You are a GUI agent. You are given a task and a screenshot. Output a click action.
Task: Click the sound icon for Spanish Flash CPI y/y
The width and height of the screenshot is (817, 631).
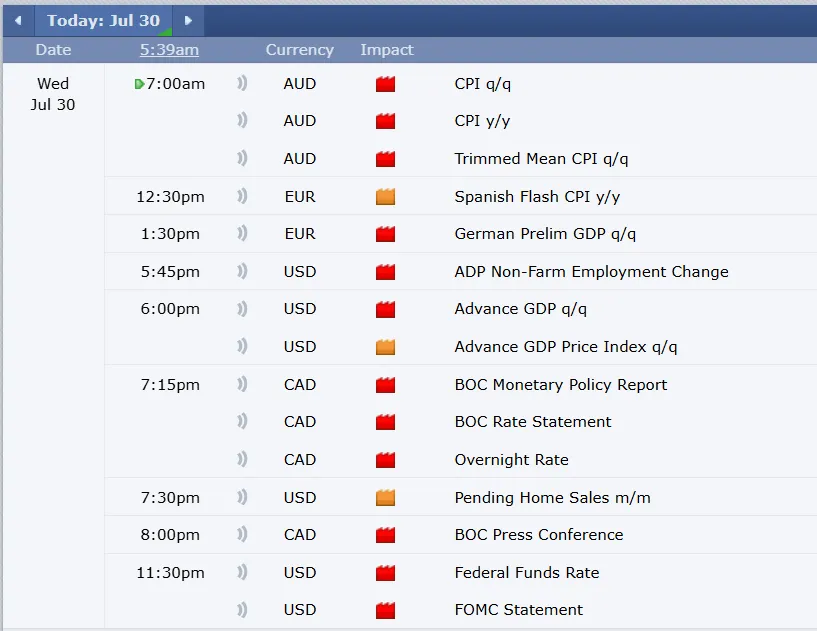point(242,197)
